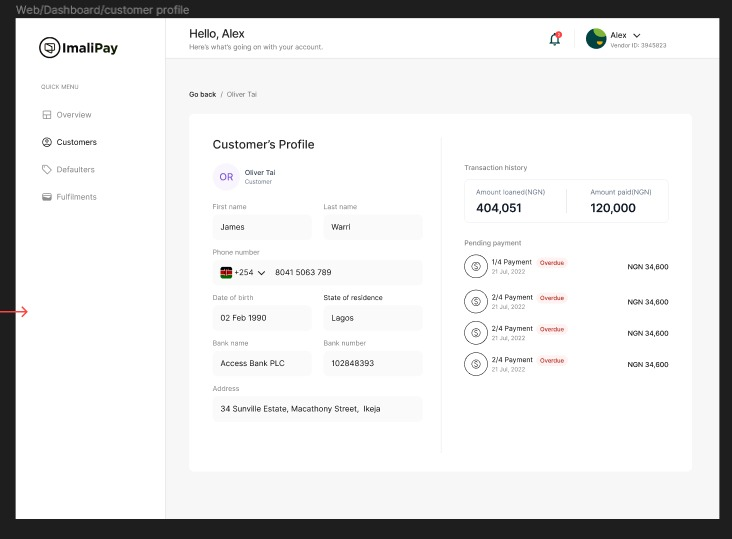This screenshot has width=732, height=539.
Task: Click the Amount loaned value 404,051
Action: (x=499, y=208)
